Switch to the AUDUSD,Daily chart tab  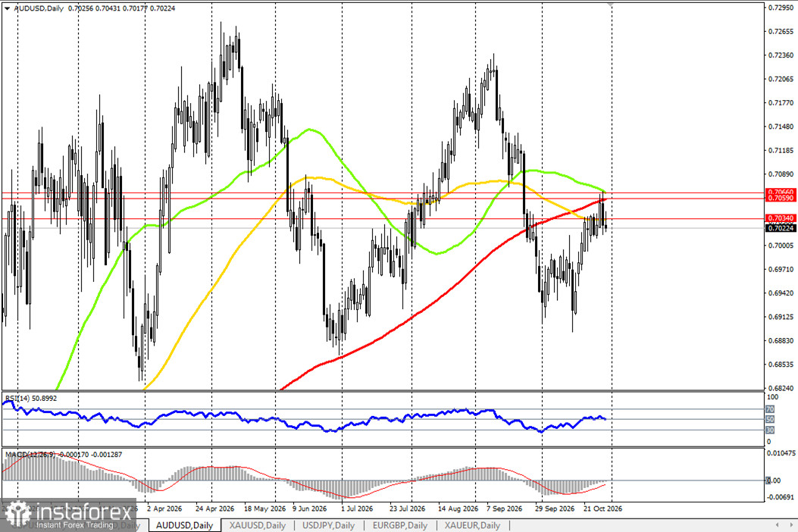click(184, 525)
